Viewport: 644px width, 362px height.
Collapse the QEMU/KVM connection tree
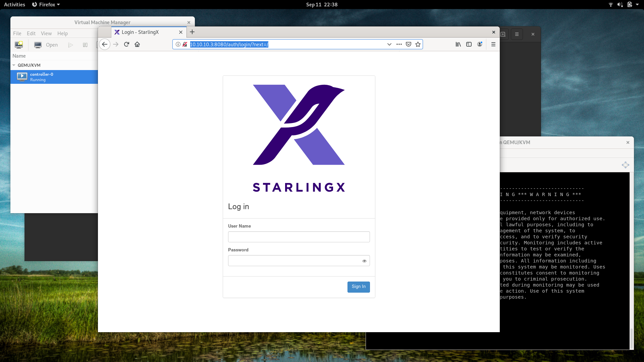pyautogui.click(x=14, y=65)
